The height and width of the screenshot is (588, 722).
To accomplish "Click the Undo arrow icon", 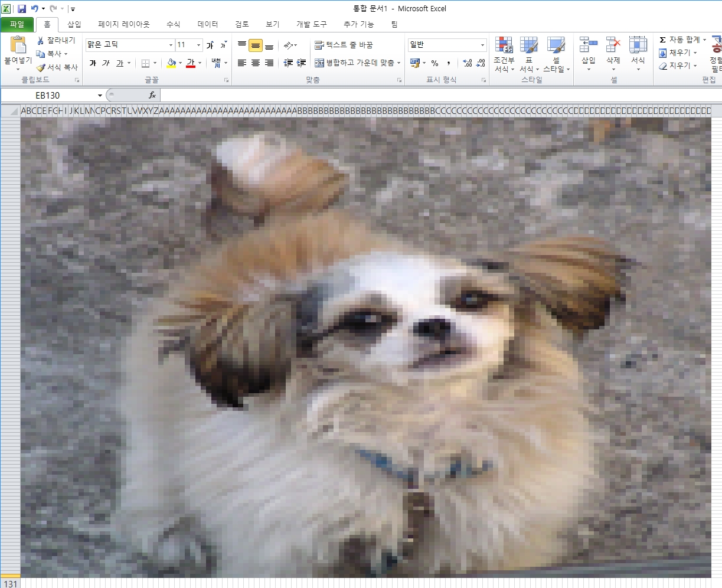I will pos(34,9).
